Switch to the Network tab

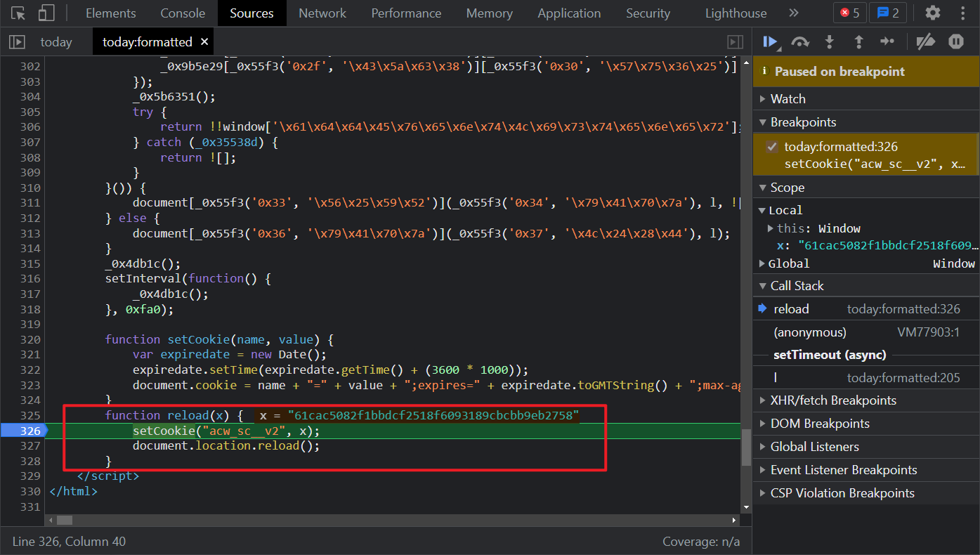coord(322,13)
